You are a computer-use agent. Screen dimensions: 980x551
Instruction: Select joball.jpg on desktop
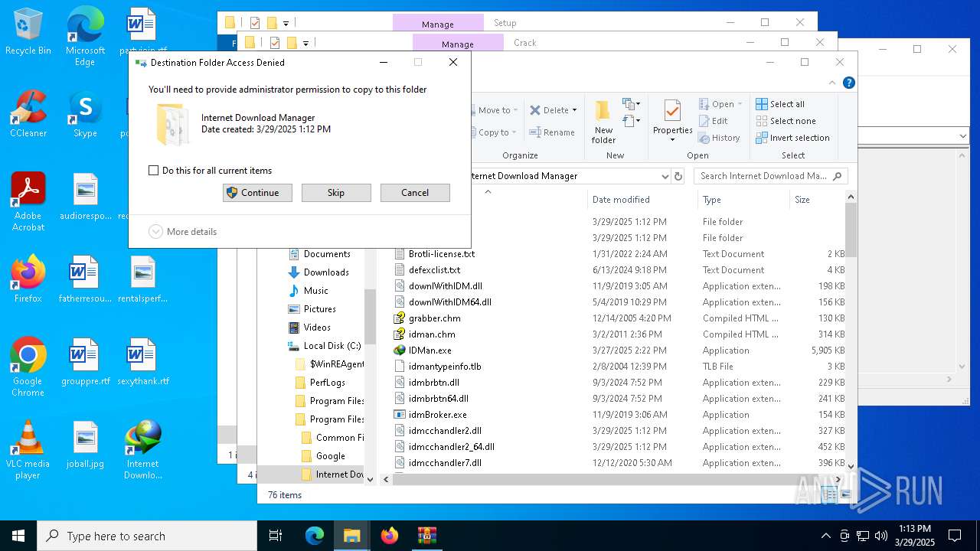pyautogui.click(x=85, y=445)
